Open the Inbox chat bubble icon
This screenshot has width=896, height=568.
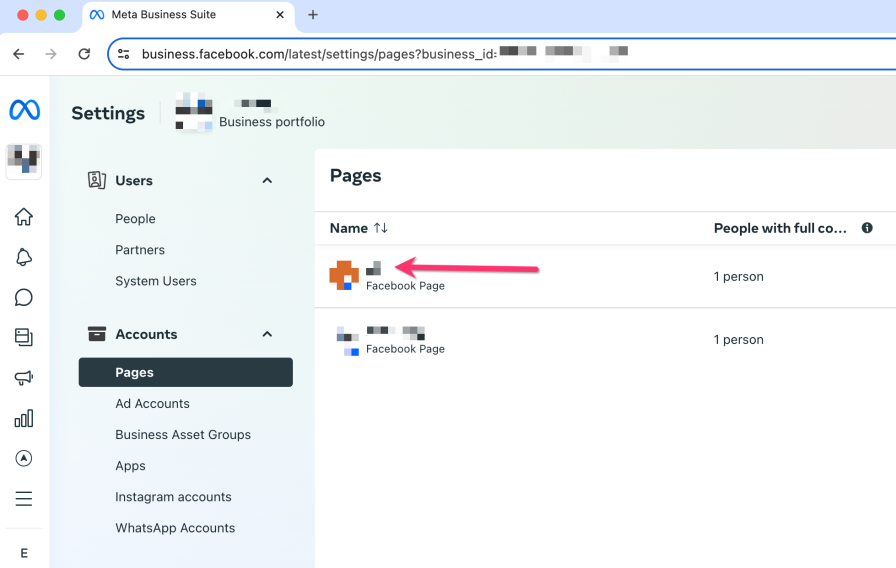click(x=24, y=298)
